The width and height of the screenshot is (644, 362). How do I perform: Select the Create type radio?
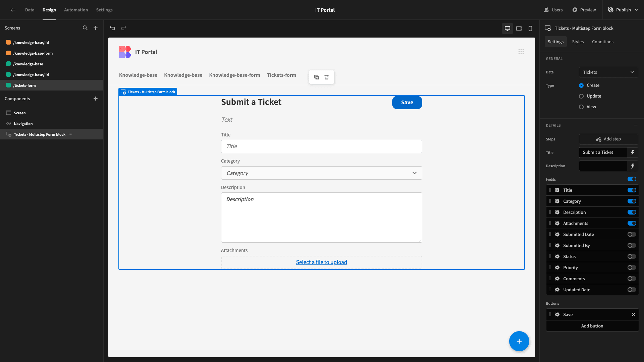point(581,85)
